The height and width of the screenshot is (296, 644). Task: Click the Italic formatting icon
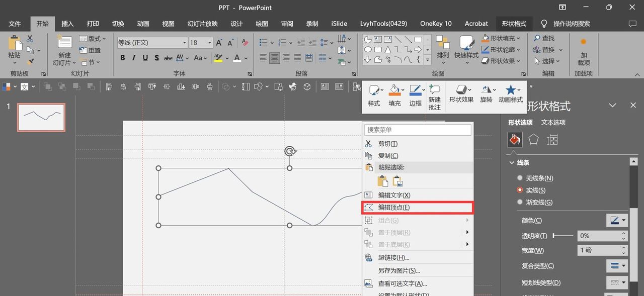click(x=134, y=58)
